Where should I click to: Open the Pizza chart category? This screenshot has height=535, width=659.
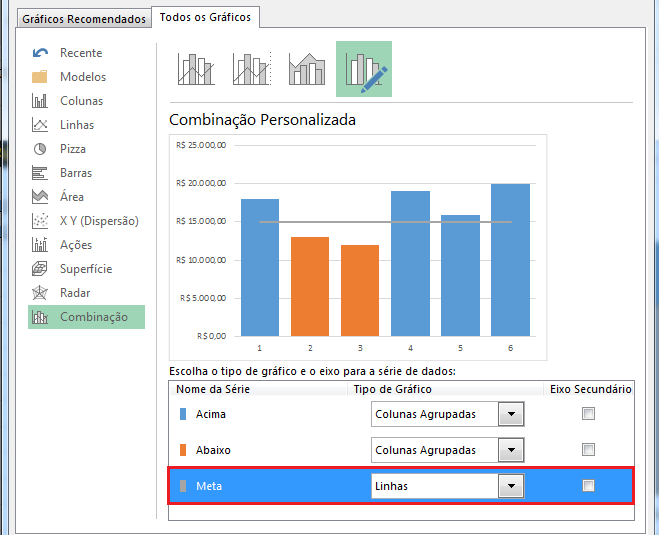tap(72, 149)
